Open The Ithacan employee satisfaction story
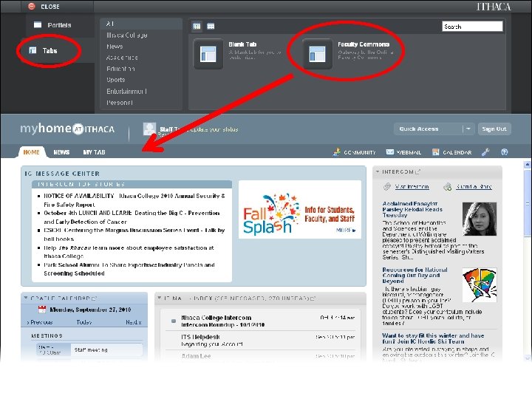Image resolution: width=532 pixels, height=399 pixels. pos(129,252)
